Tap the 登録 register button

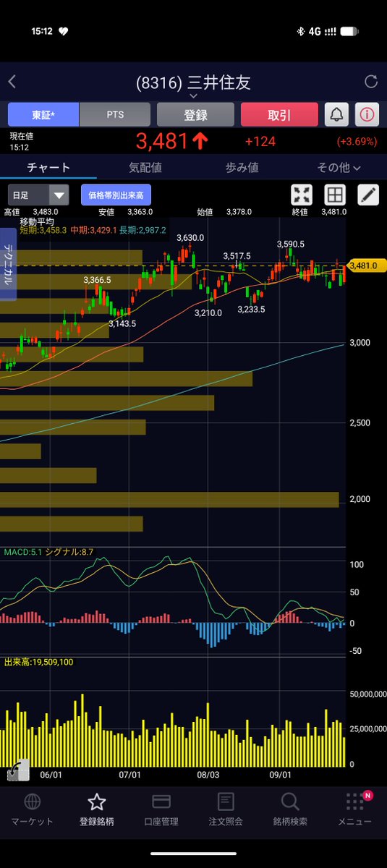195,114
